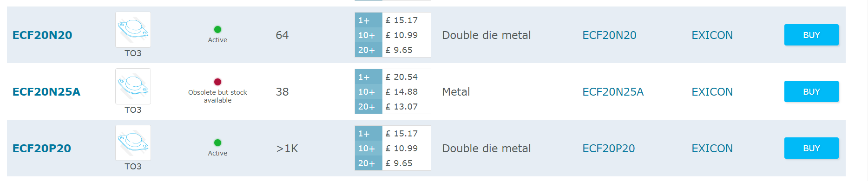Open the ECF20N20 product name link
The image size is (868, 181).
(x=42, y=35)
